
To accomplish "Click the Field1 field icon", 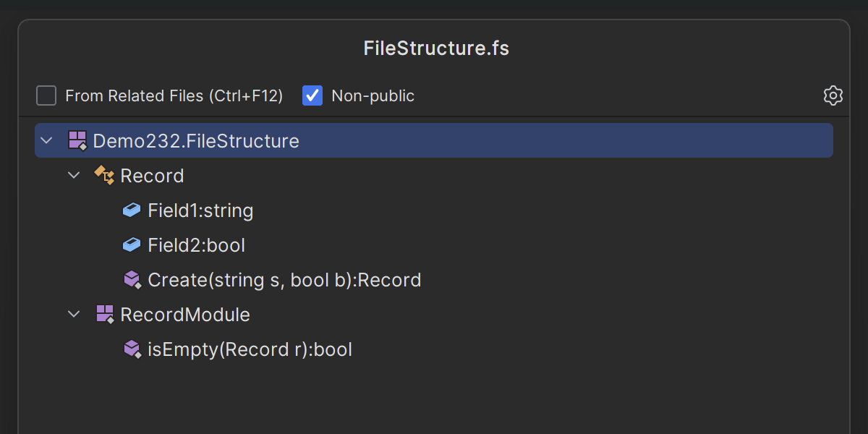I will click(132, 210).
